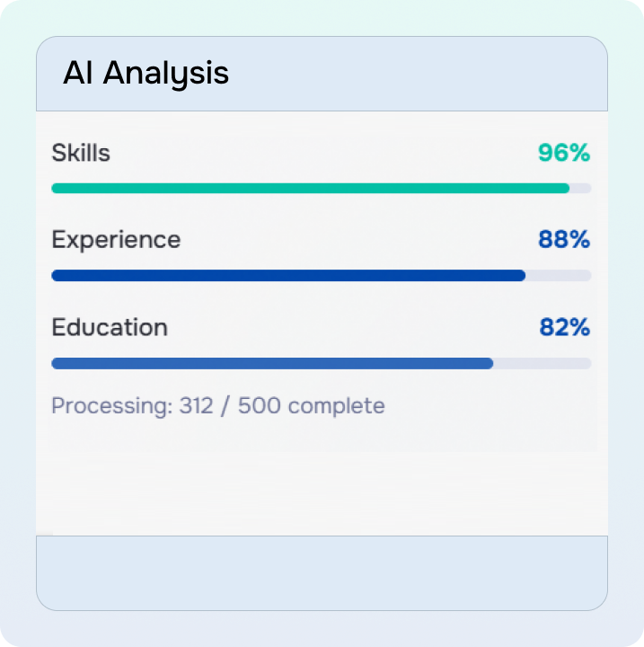Click the word Processing in status line
The width and height of the screenshot is (644, 647).
click(x=110, y=406)
